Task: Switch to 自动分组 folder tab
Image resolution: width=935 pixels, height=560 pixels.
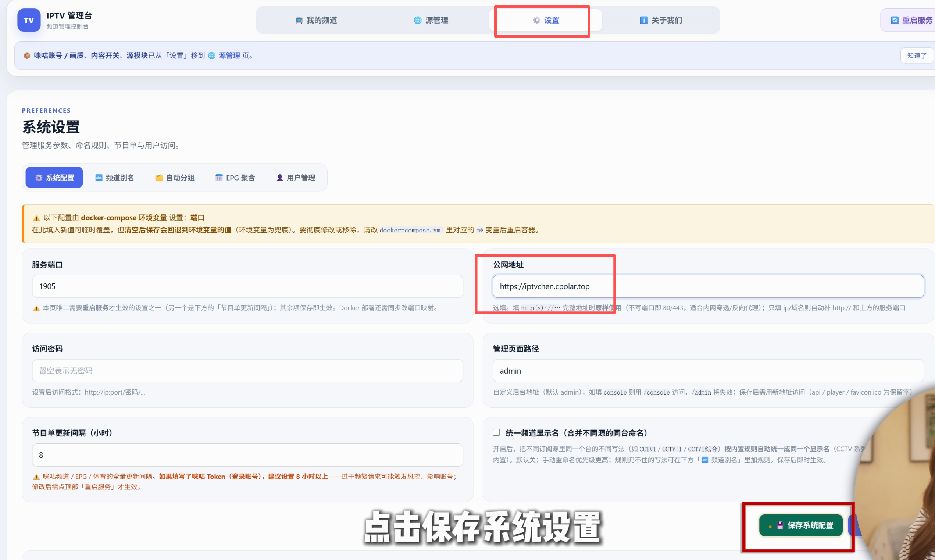Action: (175, 177)
